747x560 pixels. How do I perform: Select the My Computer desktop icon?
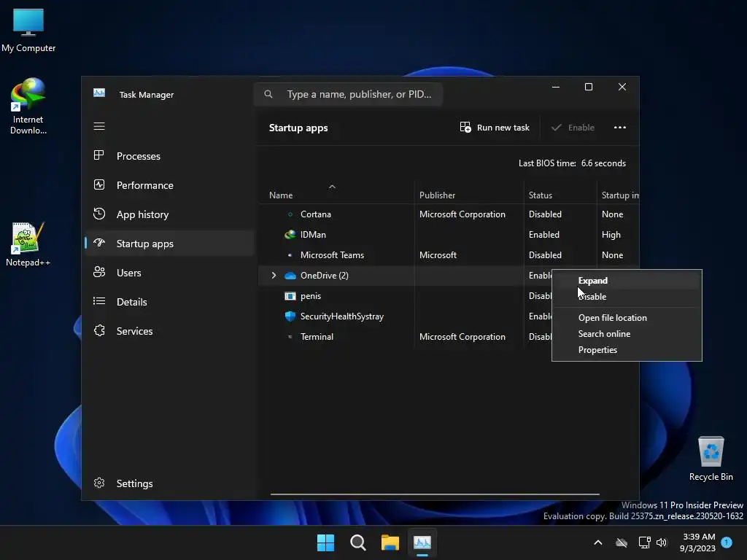pyautogui.click(x=28, y=30)
